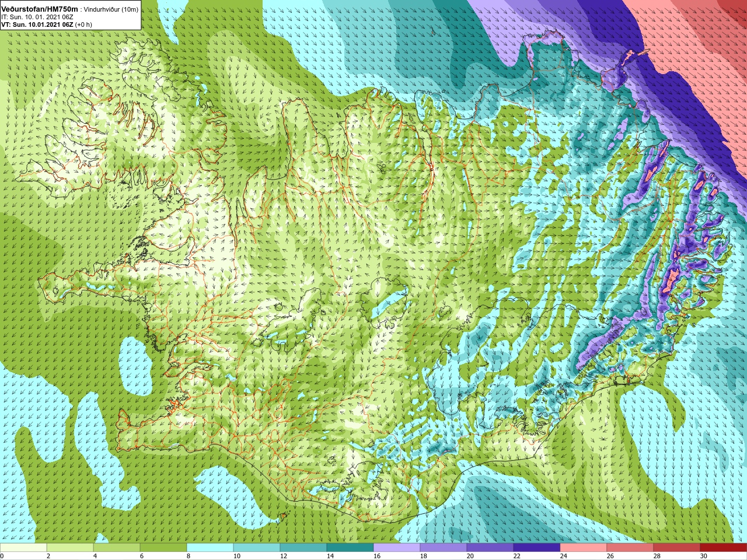747x560 pixels.
Task: Click the VT: Sun. 10.01.2021 06Z line
Action: 37,24
